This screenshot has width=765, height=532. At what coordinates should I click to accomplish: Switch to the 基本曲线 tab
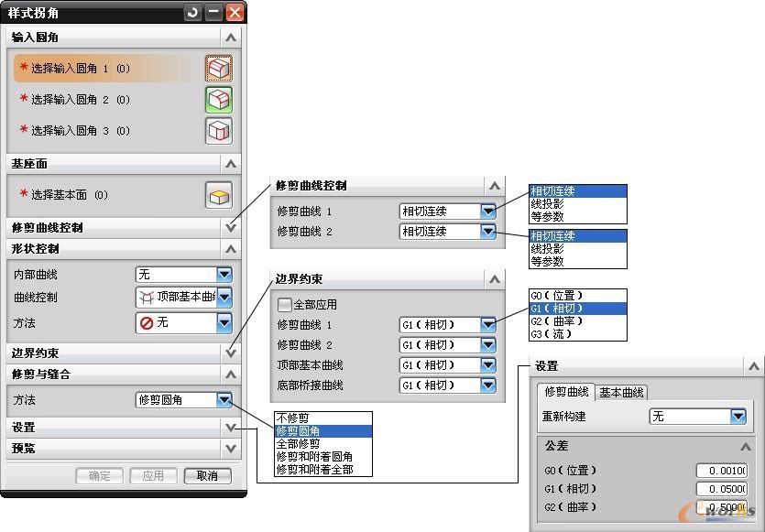(622, 392)
